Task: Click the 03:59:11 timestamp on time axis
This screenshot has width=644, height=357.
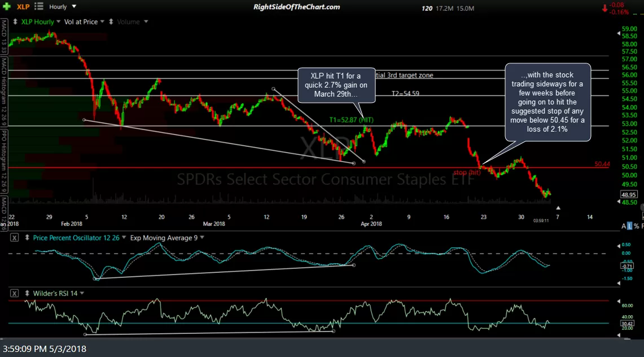Action: [x=541, y=221]
